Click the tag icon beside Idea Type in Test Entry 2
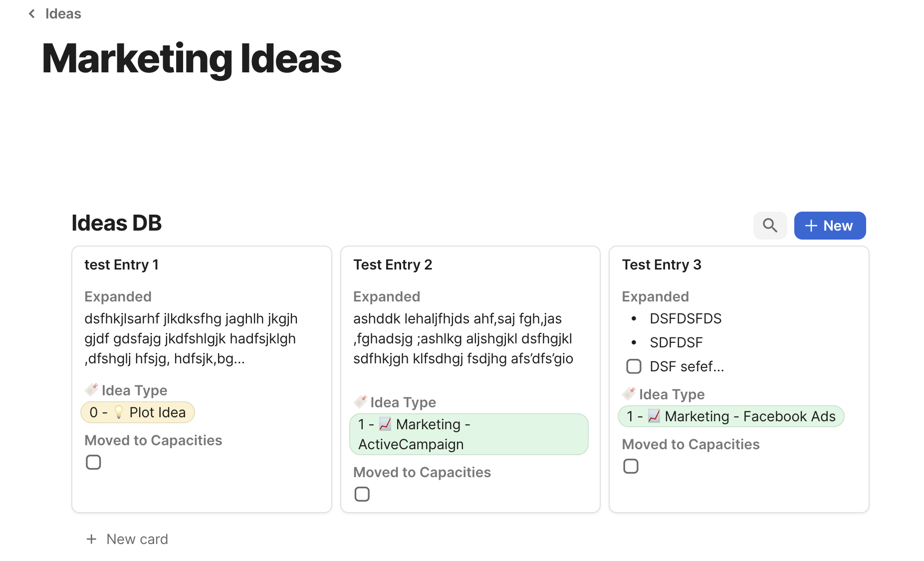Viewport: 924px width, 561px height. 360,402
